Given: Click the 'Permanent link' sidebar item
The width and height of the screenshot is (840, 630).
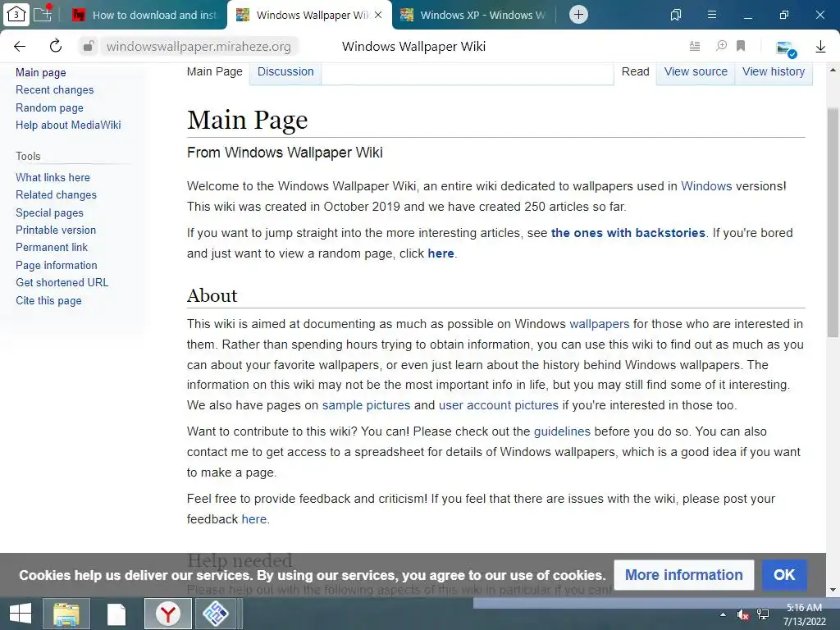Looking at the screenshot, I should [52, 247].
